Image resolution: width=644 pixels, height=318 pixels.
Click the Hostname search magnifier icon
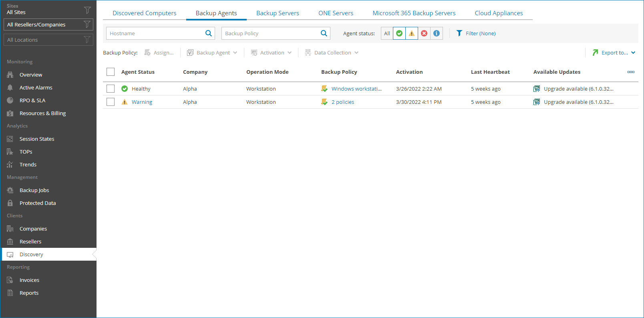[x=208, y=33]
